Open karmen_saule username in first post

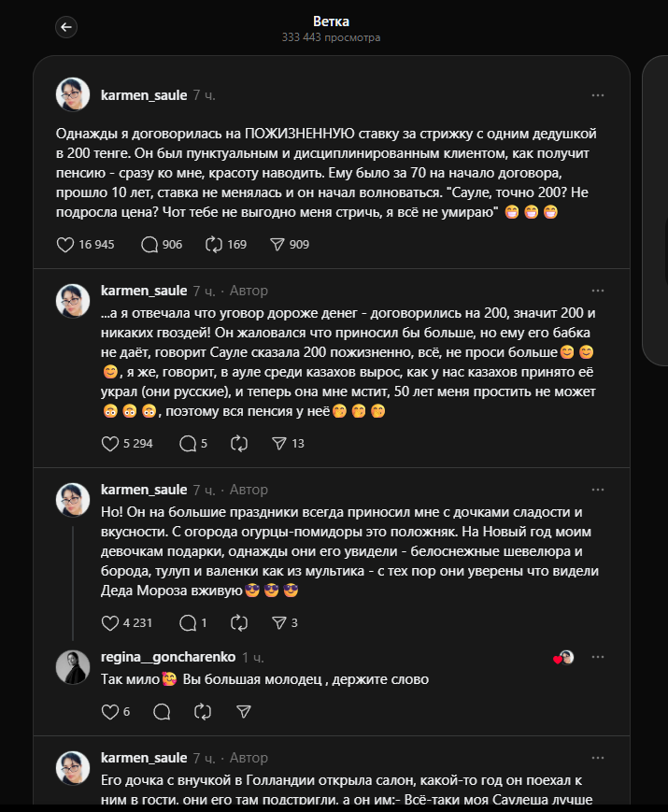click(x=144, y=95)
